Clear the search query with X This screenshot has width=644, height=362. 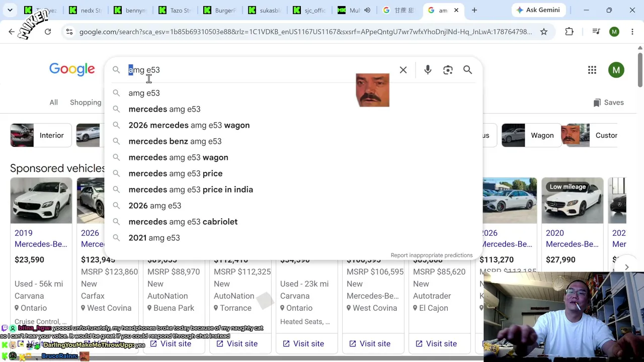coord(403,70)
